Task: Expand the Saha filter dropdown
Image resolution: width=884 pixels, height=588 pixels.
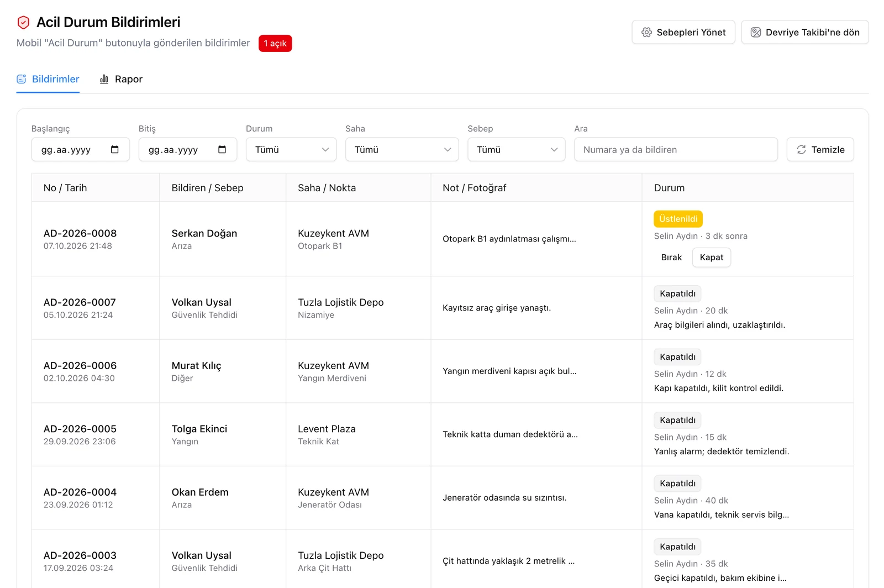Action: [x=402, y=150]
